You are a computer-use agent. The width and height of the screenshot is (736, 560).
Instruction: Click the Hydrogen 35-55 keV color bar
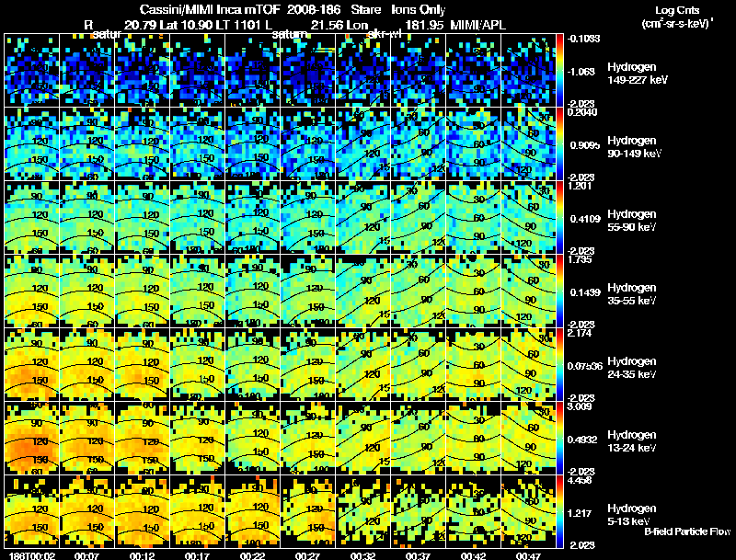pyautogui.click(x=559, y=291)
